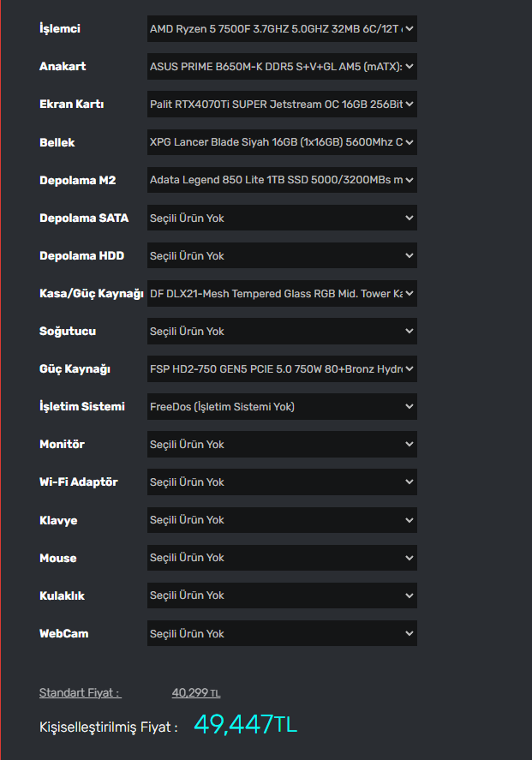This screenshot has height=760, width=532.
Task: Open the Depolama HDD dropdown
Action: pos(282,255)
